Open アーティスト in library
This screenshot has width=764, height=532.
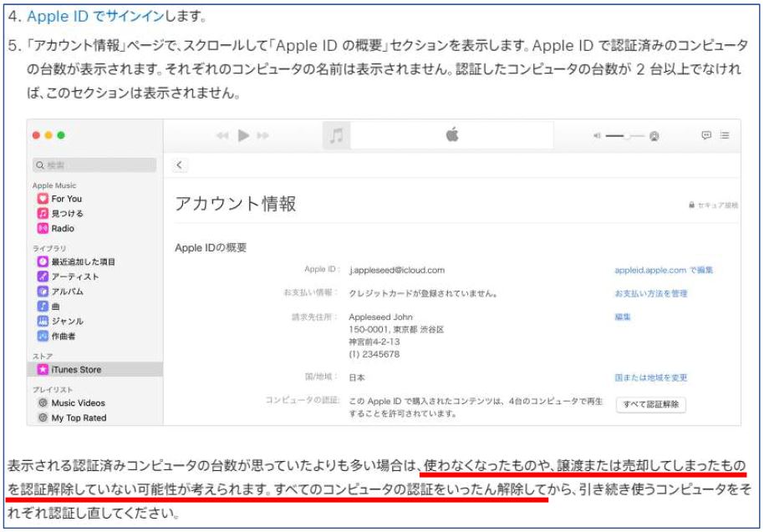tap(75, 276)
